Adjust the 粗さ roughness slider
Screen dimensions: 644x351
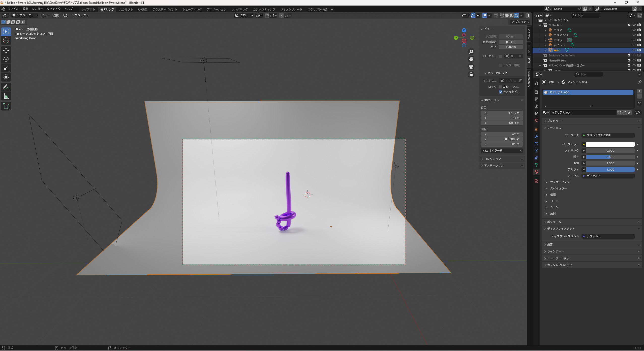(610, 157)
